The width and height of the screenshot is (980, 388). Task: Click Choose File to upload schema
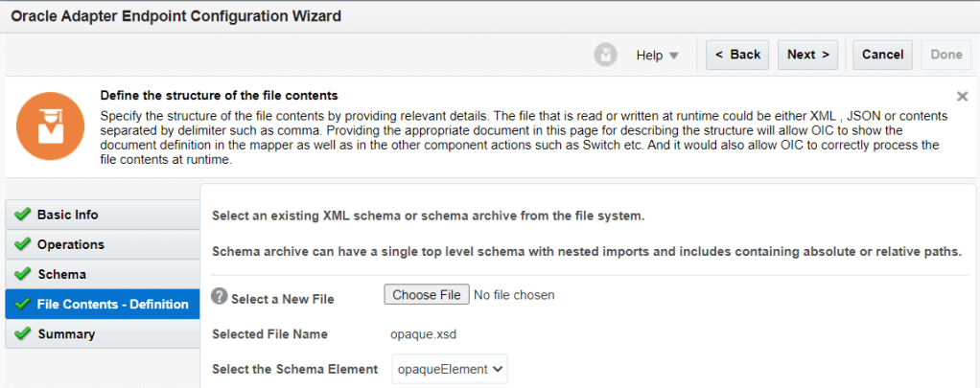pyautogui.click(x=427, y=295)
